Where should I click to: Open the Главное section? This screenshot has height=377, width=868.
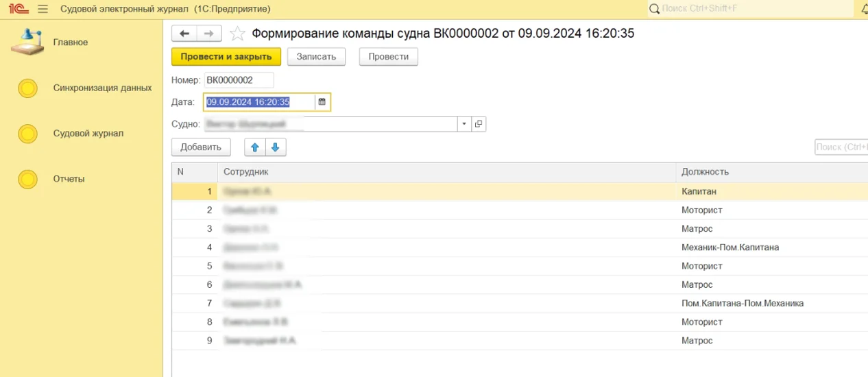pos(70,42)
